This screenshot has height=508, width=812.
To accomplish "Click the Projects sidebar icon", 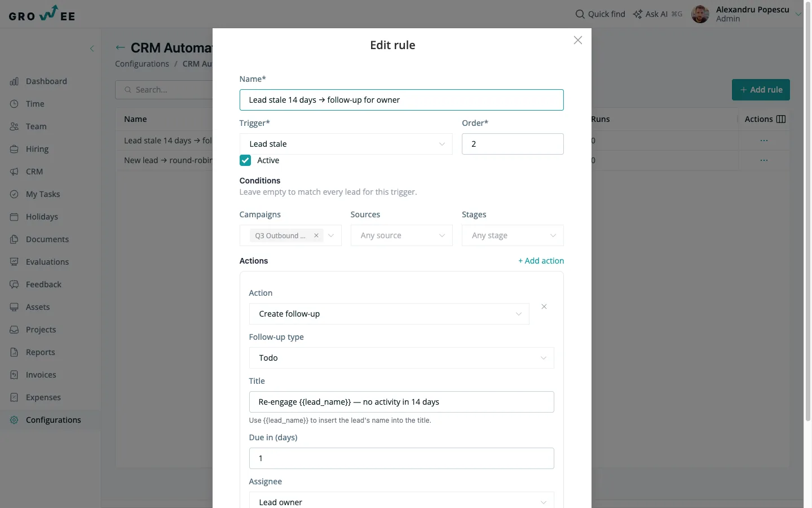I will point(14,330).
